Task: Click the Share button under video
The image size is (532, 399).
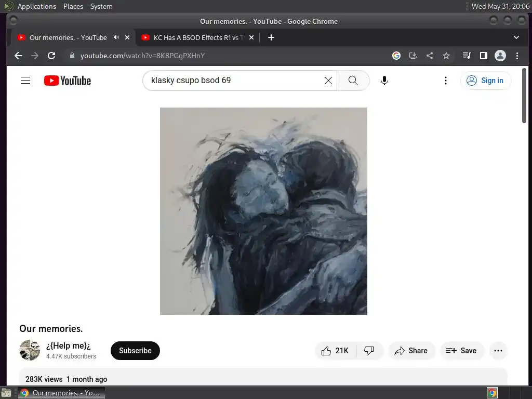Action: coord(411,351)
